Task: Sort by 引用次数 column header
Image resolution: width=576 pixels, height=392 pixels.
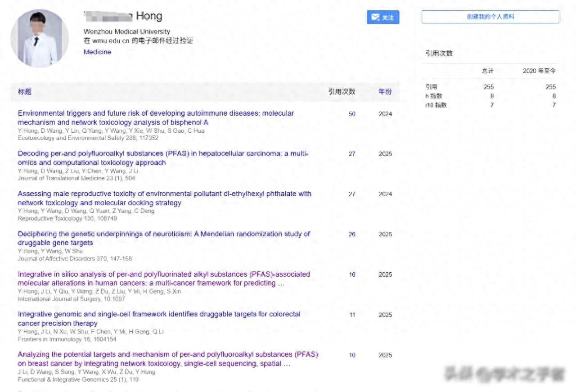Action: click(342, 92)
